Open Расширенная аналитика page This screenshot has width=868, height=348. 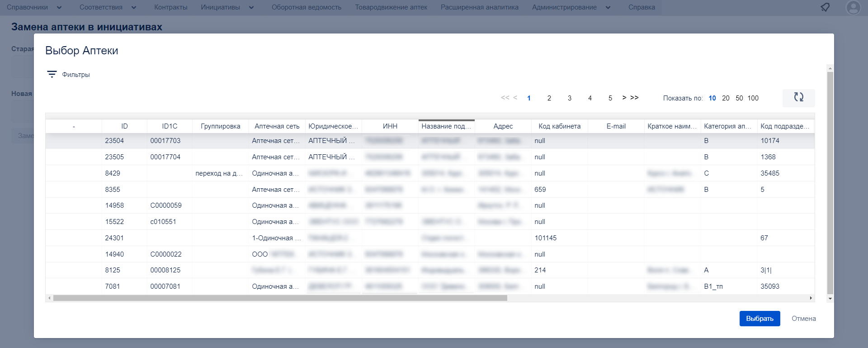tap(480, 7)
